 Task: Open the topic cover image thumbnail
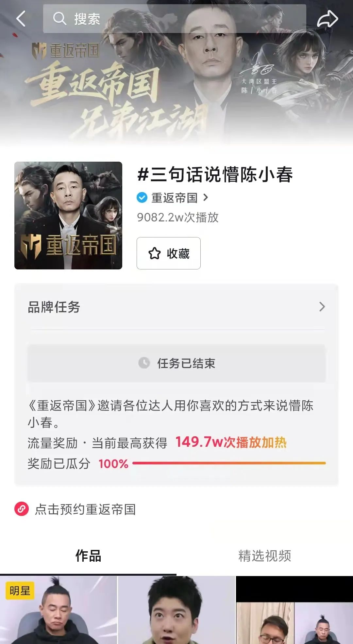click(68, 216)
